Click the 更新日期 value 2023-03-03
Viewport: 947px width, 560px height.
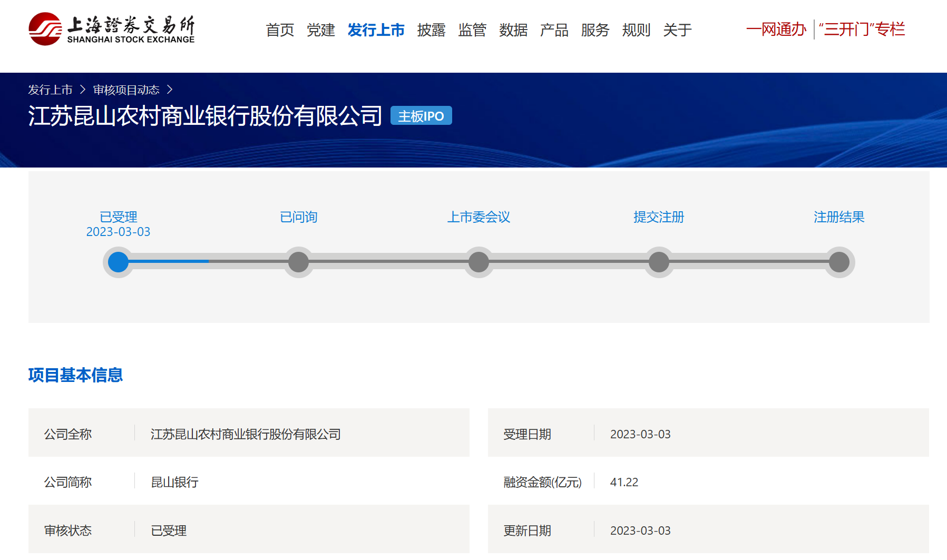click(x=640, y=530)
